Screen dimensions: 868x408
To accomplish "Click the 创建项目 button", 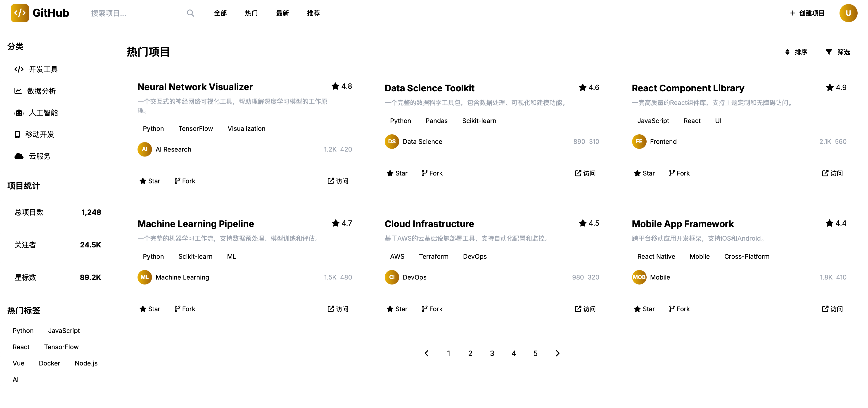I will [807, 13].
